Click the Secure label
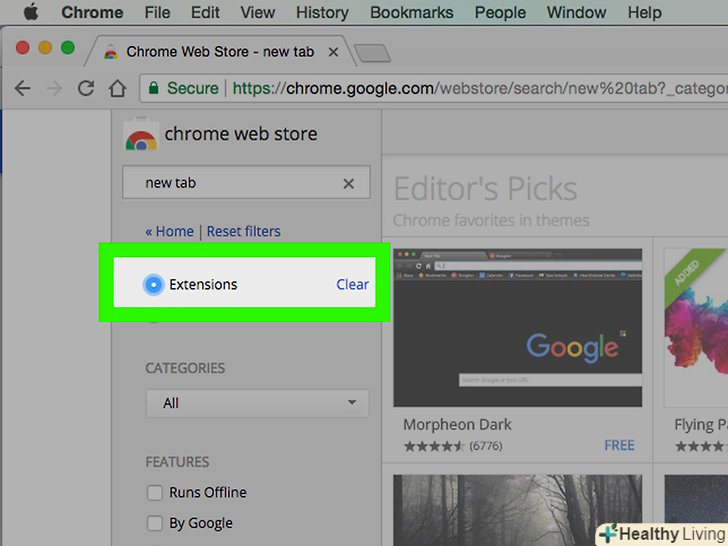This screenshot has width=728, height=546. (x=193, y=88)
